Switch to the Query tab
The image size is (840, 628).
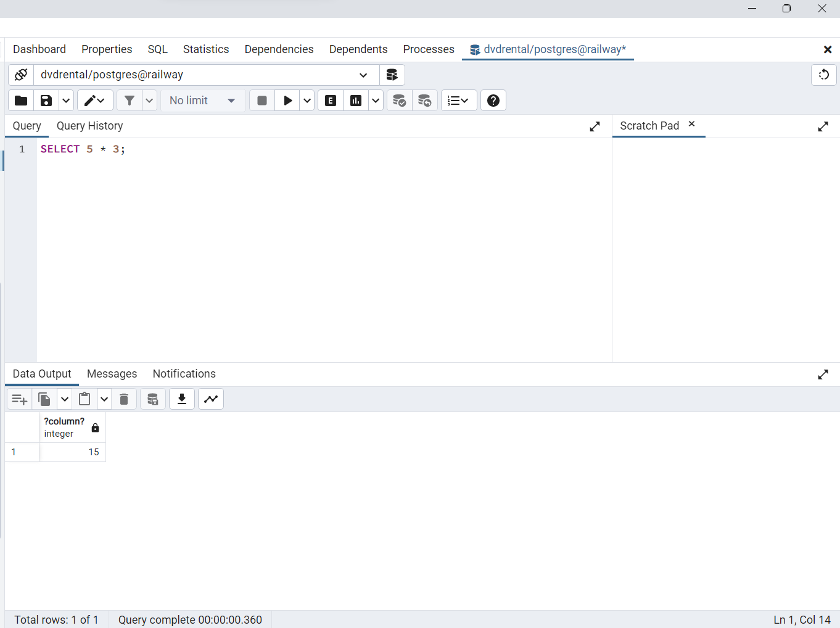tap(27, 126)
